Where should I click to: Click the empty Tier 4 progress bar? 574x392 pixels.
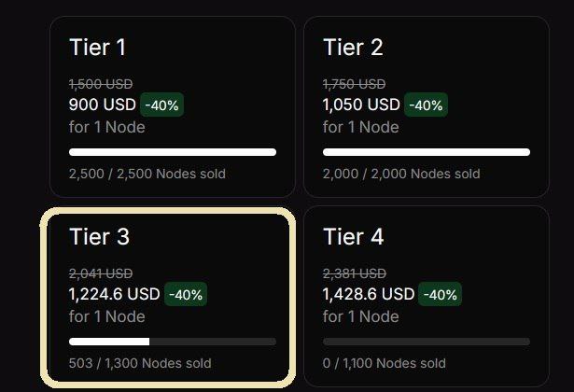426,342
